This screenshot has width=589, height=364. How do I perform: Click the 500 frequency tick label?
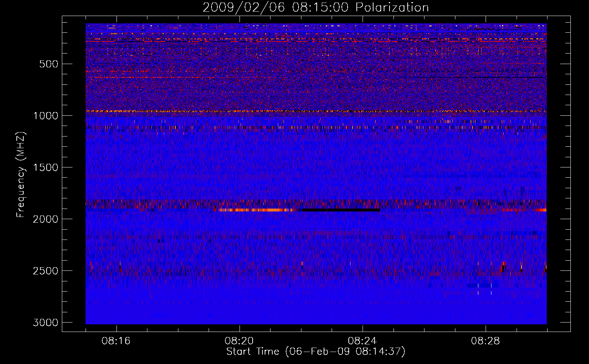[49, 64]
